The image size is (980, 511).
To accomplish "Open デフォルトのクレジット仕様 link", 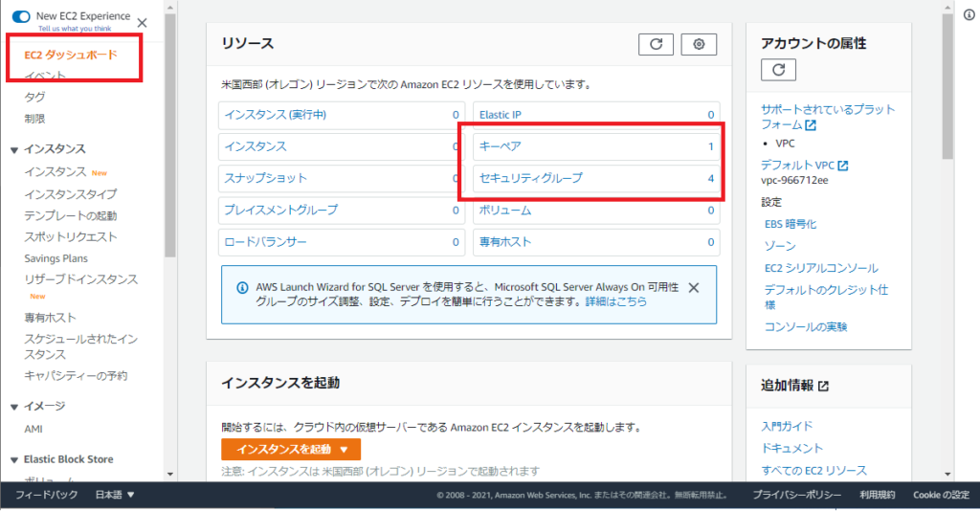I will (826, 298).
